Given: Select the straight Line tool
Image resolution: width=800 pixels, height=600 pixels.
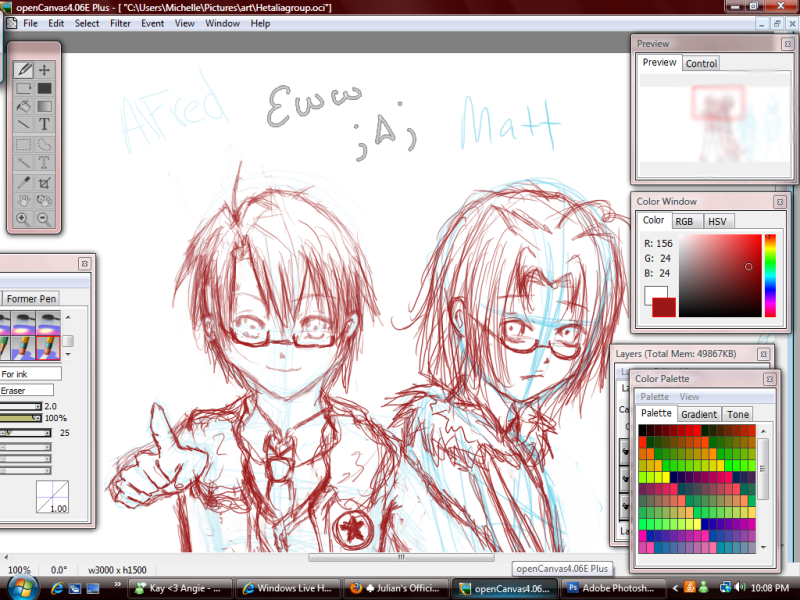Looking at the screenshot, I should pyautogui.click(x=23, y=124).
